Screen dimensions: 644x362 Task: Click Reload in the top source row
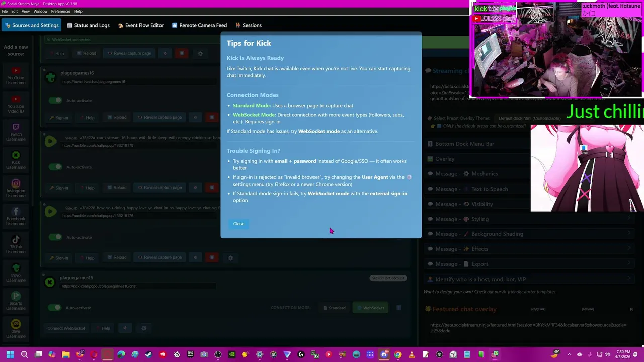[86, 53]
